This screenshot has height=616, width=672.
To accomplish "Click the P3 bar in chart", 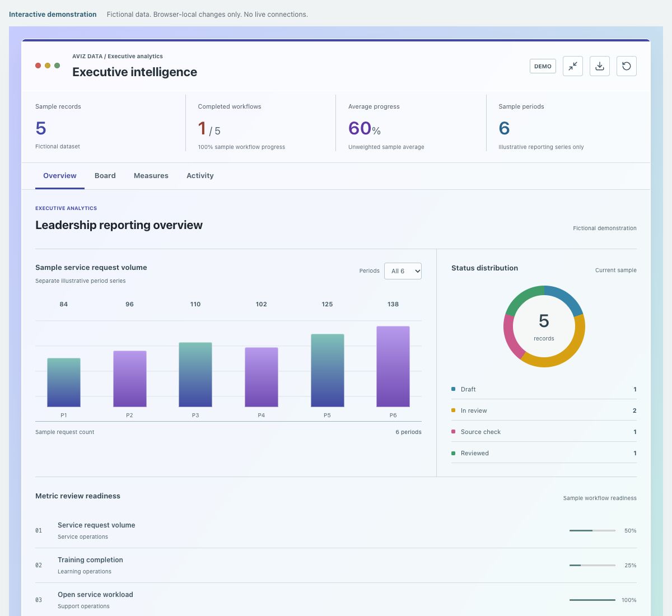I will click(195, 375).
